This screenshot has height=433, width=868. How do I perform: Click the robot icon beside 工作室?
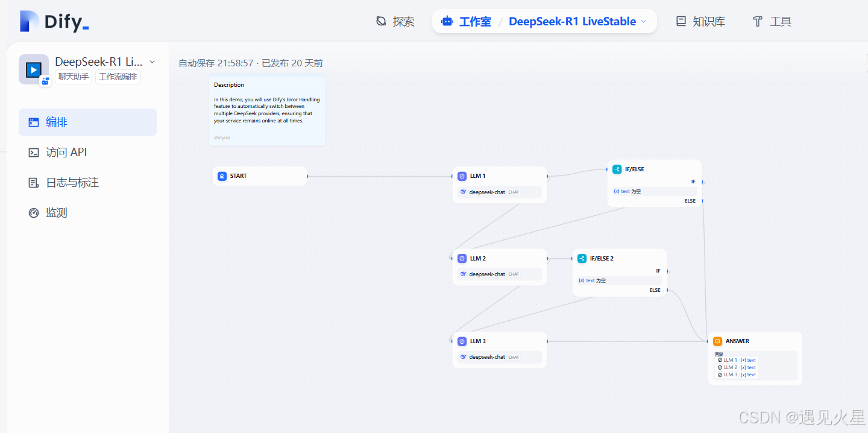[447, 22]
